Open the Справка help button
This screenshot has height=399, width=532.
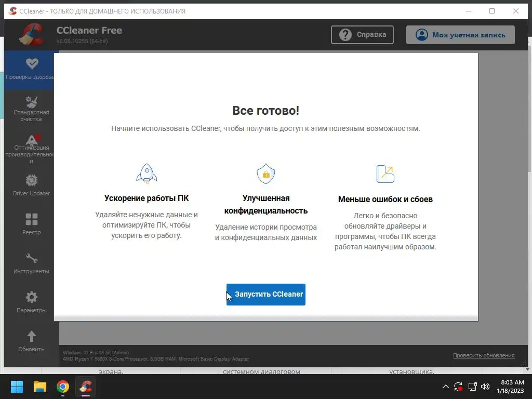(x=362, y=35)
